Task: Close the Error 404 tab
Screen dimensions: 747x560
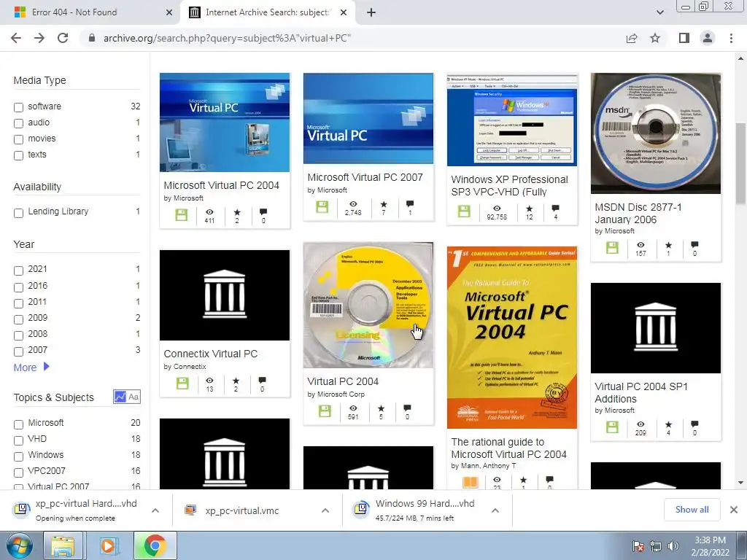Action: [169, 12]
